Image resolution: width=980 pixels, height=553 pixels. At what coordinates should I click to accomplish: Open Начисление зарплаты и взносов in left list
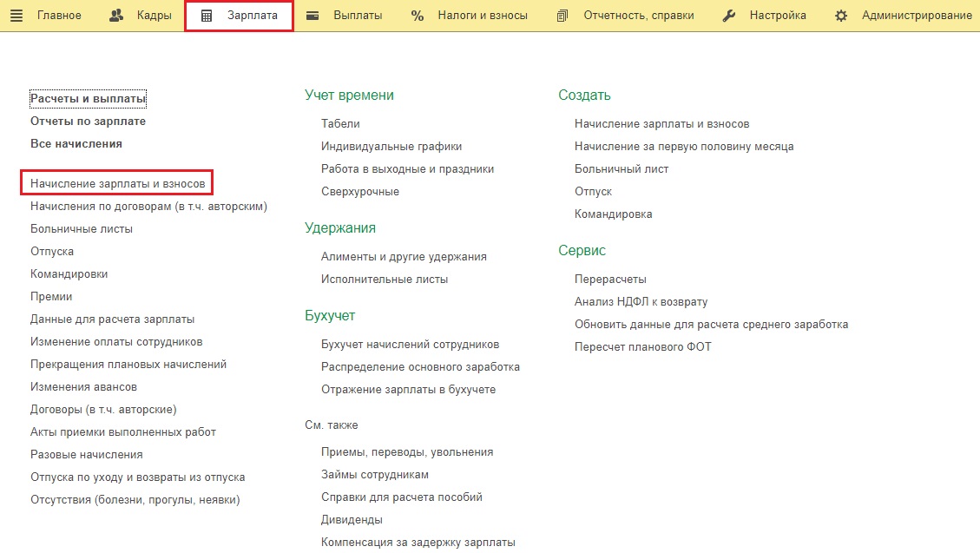(118, 184)
